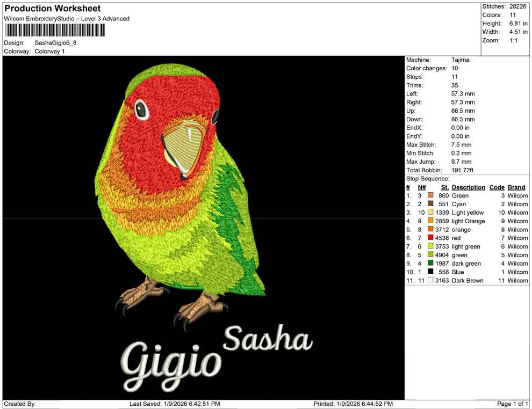This screenshot has width=532, height=409.
Task: Sort by the St. column header
Action: coord(444,187)
